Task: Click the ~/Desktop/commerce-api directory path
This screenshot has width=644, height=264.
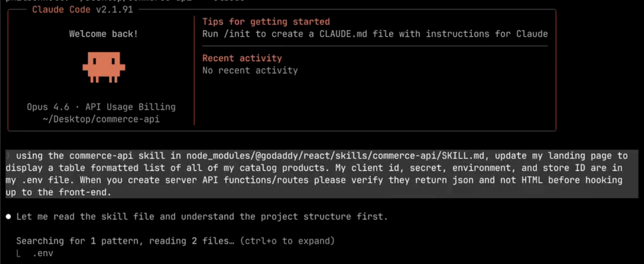Action: 101,119
